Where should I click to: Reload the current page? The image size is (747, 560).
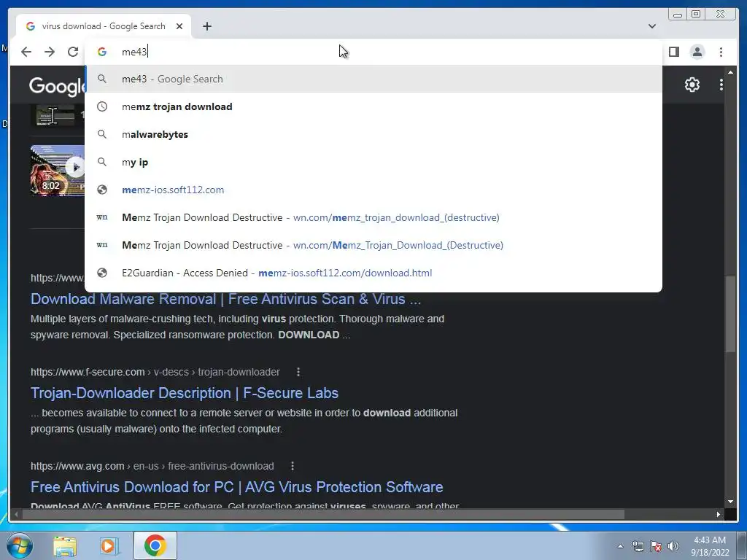click(x=73, y=52)
